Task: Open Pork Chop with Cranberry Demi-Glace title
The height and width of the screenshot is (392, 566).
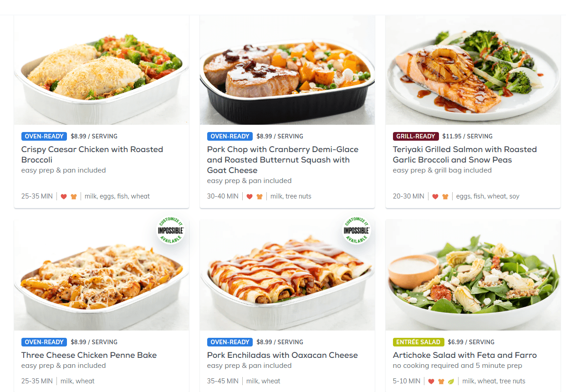Action: click(283, 160)
